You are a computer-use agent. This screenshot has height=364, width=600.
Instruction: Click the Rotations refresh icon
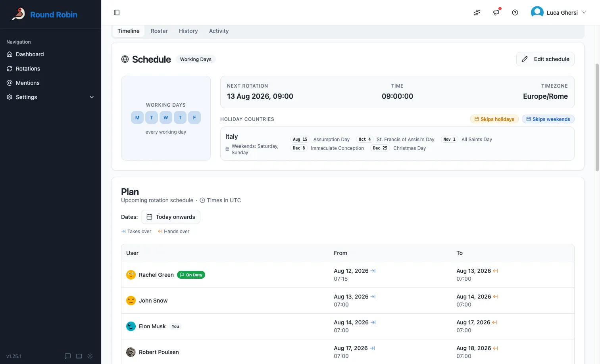point(10,69)
